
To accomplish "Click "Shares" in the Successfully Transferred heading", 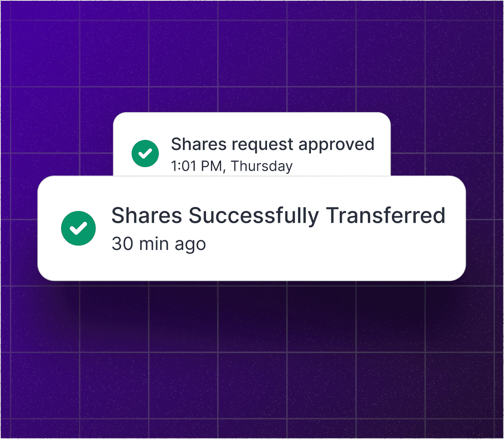I will 147,215.
